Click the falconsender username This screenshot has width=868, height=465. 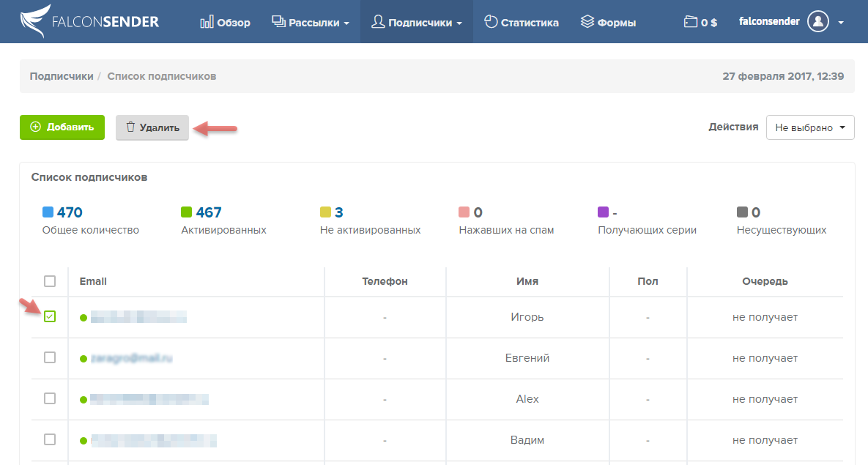click(x=769, y=21)
